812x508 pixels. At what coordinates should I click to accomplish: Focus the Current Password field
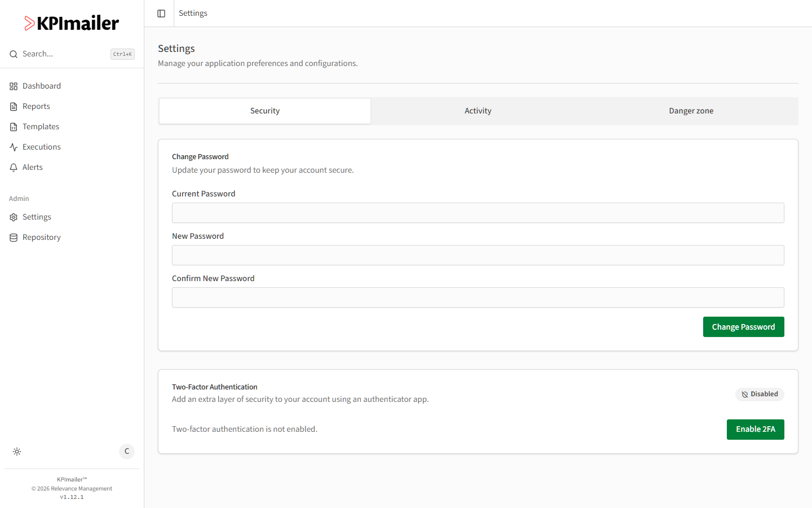(478, 213)
